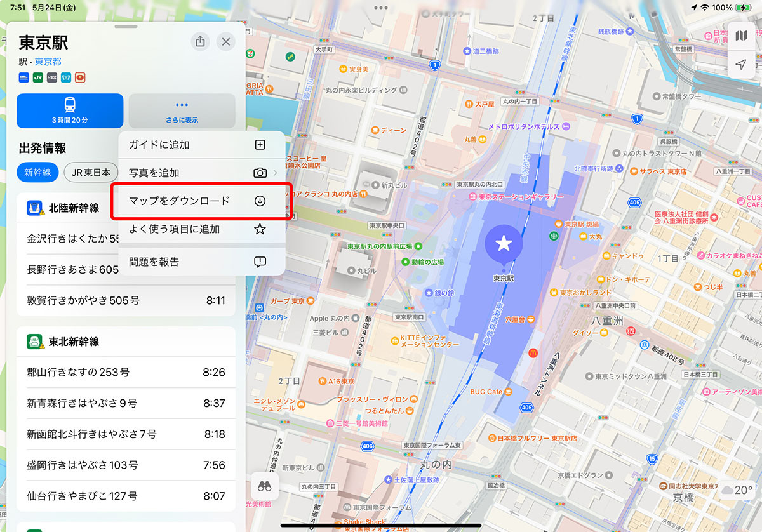Open 東北新幹線 section header

pyautogui.click(x=126, y=342)
